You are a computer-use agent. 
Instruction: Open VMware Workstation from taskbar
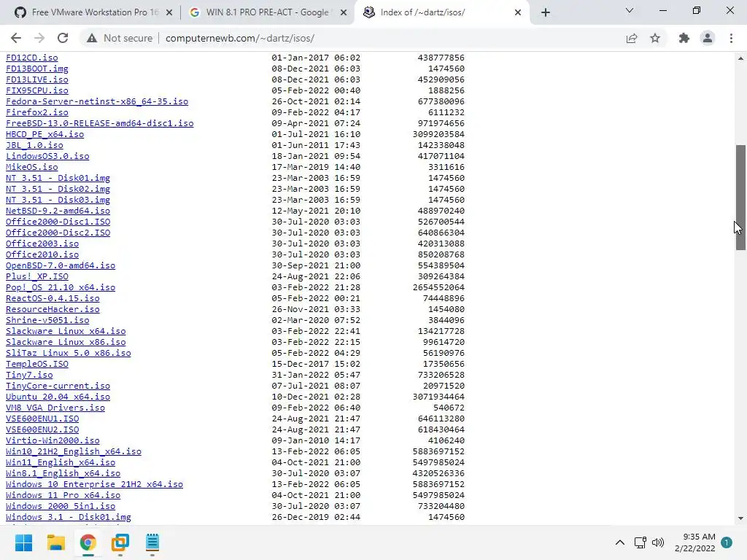coord(120,542)
